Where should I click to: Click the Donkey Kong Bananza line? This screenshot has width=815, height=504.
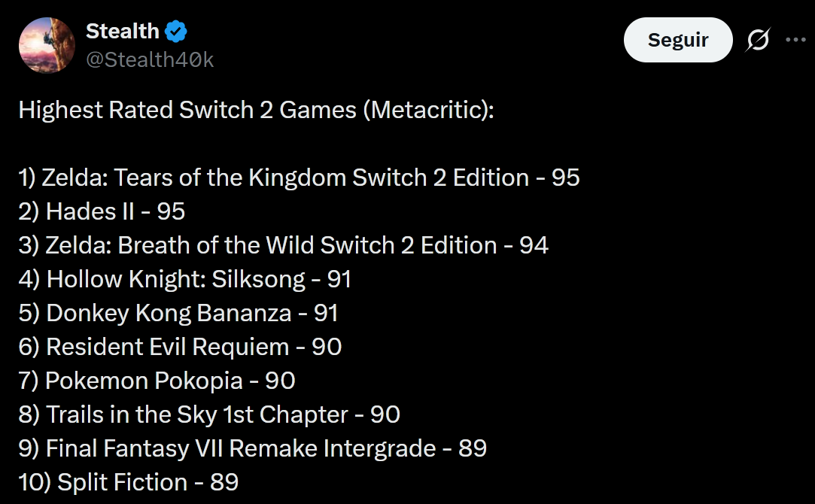[178, 313]
